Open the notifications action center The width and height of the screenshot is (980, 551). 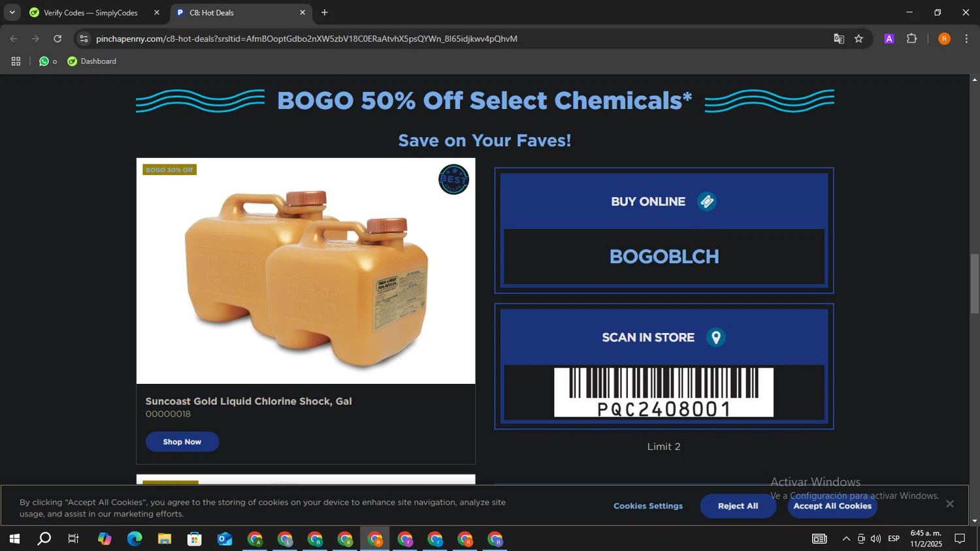(960, 539)
